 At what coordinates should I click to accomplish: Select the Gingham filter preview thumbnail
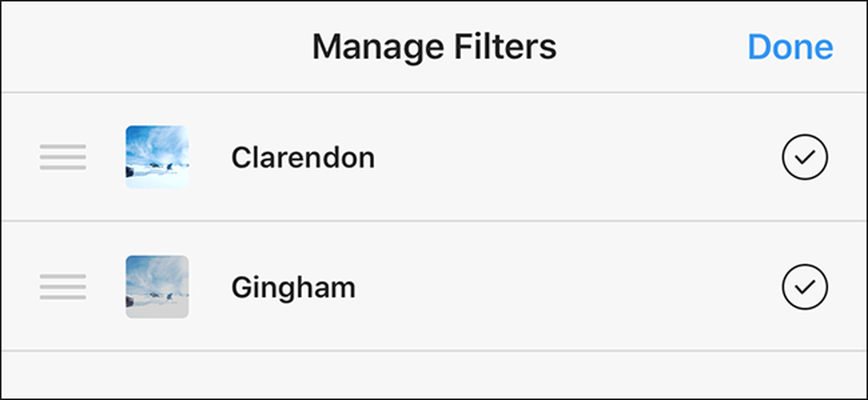(157, 286)
